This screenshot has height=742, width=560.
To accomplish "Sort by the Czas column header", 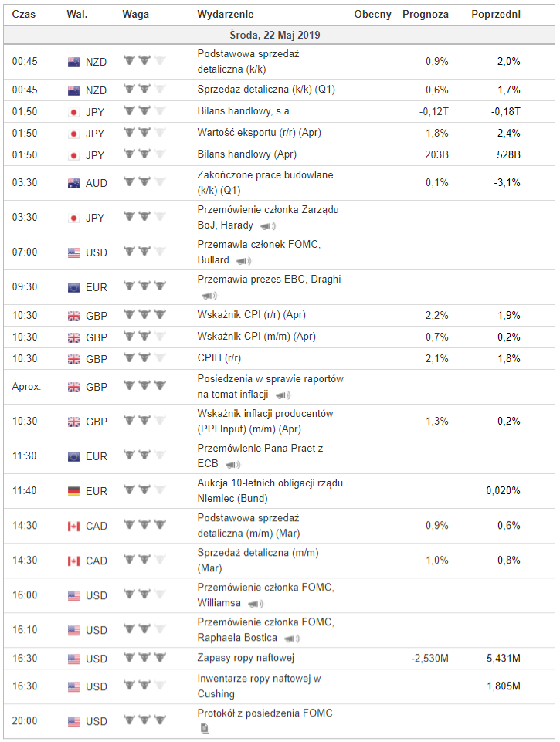I will click(24, 15).
